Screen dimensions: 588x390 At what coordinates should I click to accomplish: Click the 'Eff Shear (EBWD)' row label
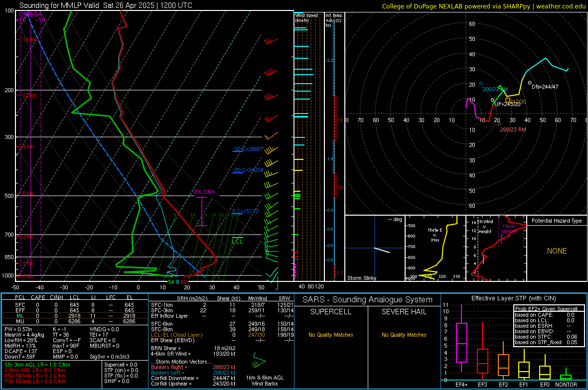(173, 341)
